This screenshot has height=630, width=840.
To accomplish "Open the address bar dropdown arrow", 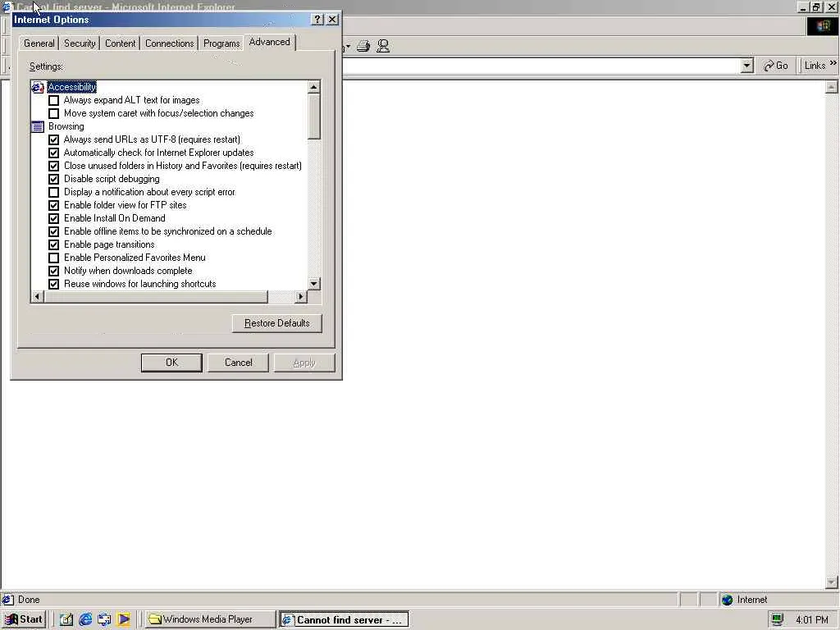I will [x=746, y=66].
